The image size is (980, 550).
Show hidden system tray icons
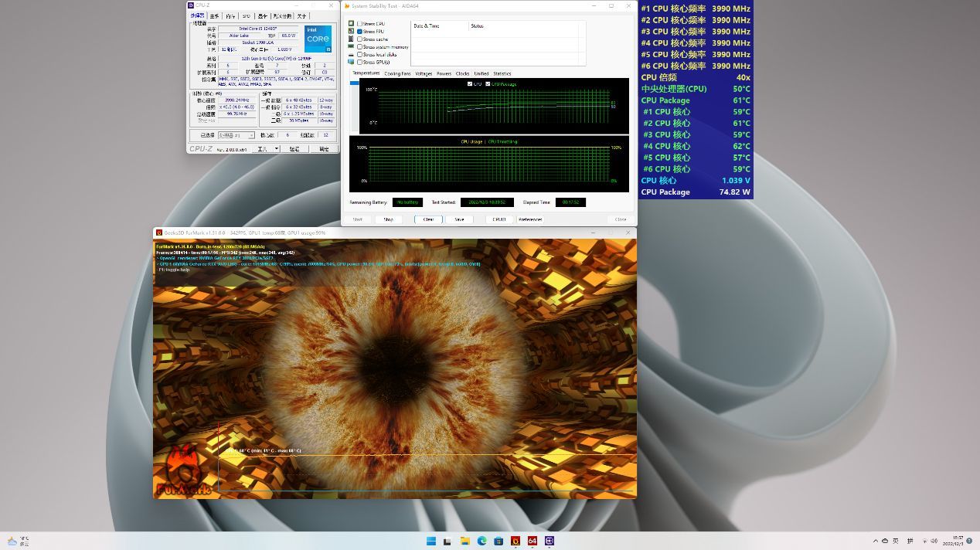[875, 541]
